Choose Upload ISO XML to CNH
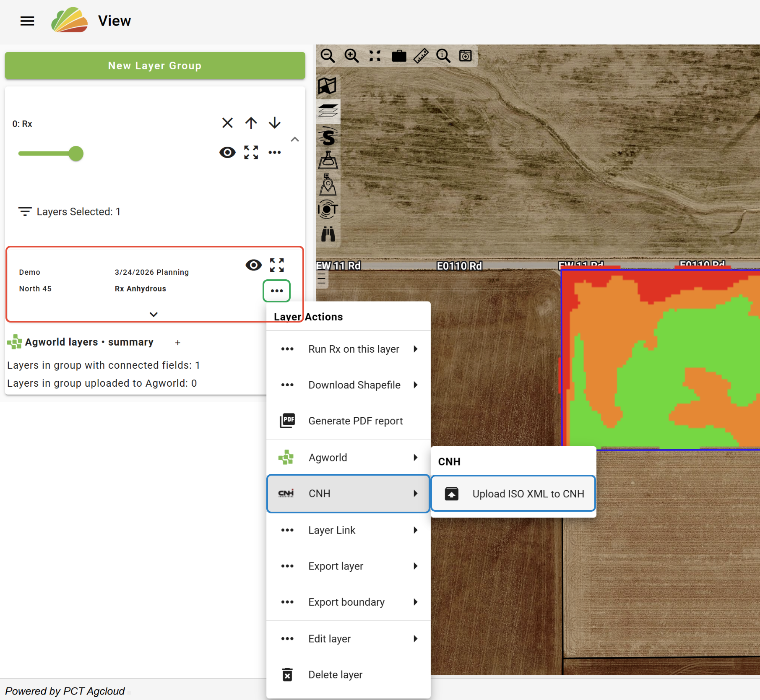Image resolution: width=760 pixels, height=700 pixels. click(x=513, y=494)
